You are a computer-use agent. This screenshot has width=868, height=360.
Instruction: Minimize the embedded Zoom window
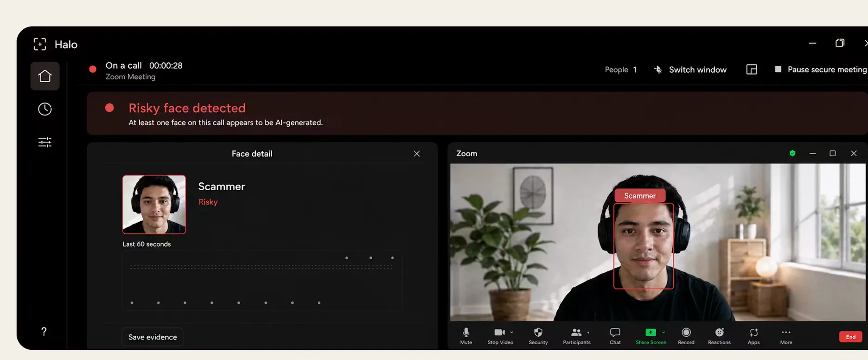coord(812,153)
